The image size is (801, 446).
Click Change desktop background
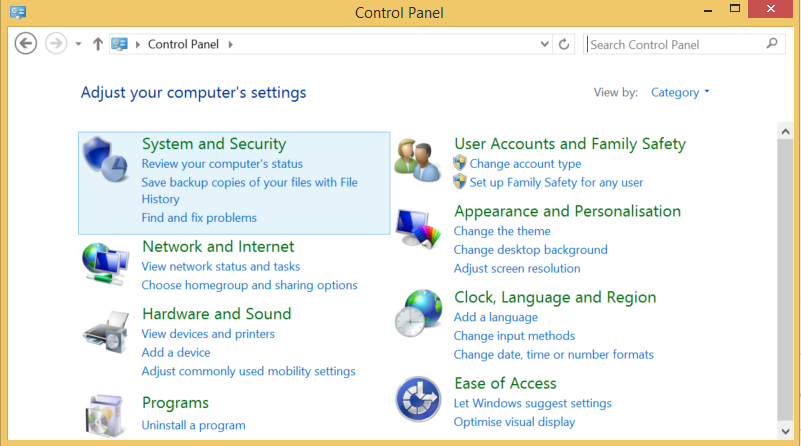point(531,250)
